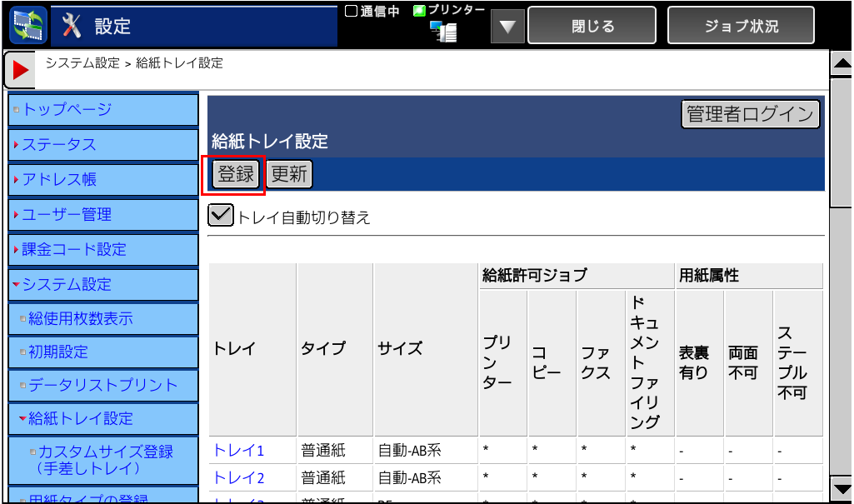Open ジョブ状況 job status
This screenshot has height=504, width=854.
(x=741, y=26)
